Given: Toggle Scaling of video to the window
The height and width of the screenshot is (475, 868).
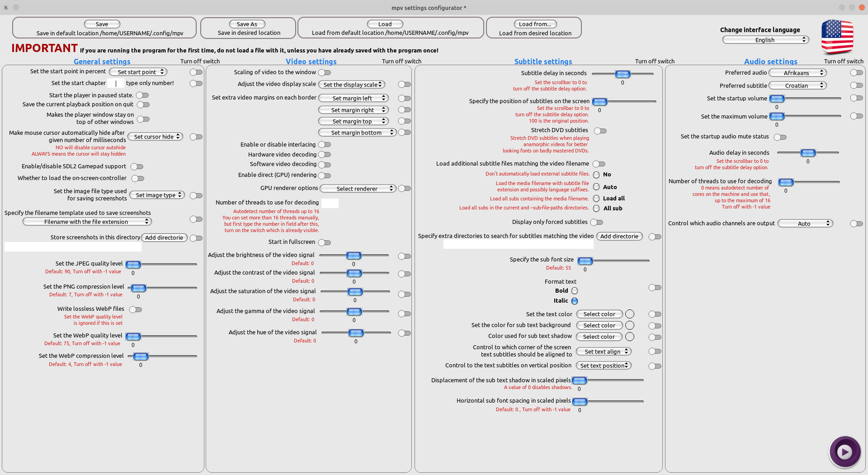Looking at the screenshot, I should [325, 72].
